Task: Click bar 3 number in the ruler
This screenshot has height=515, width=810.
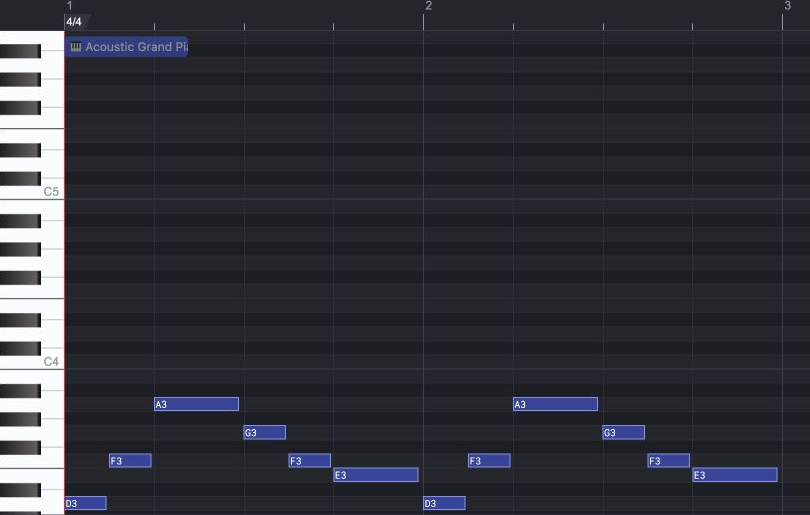Action: coord(787,6)
